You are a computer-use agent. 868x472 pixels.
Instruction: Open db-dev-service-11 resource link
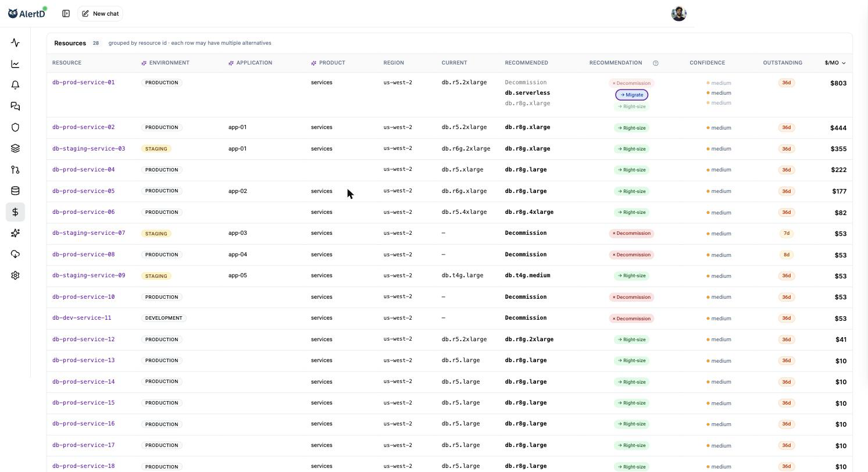pos(81,318)
